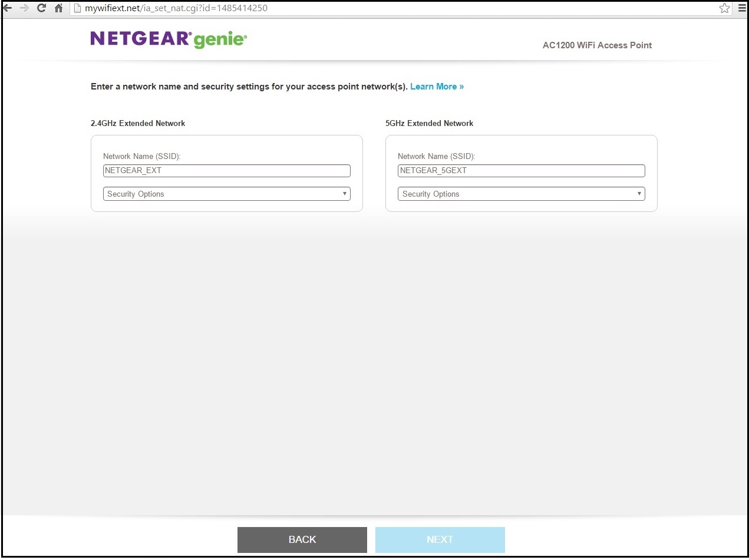Screen dimensions: 749x560
Task: Click the NETGEAR genie logo
Action: point(169,39)
